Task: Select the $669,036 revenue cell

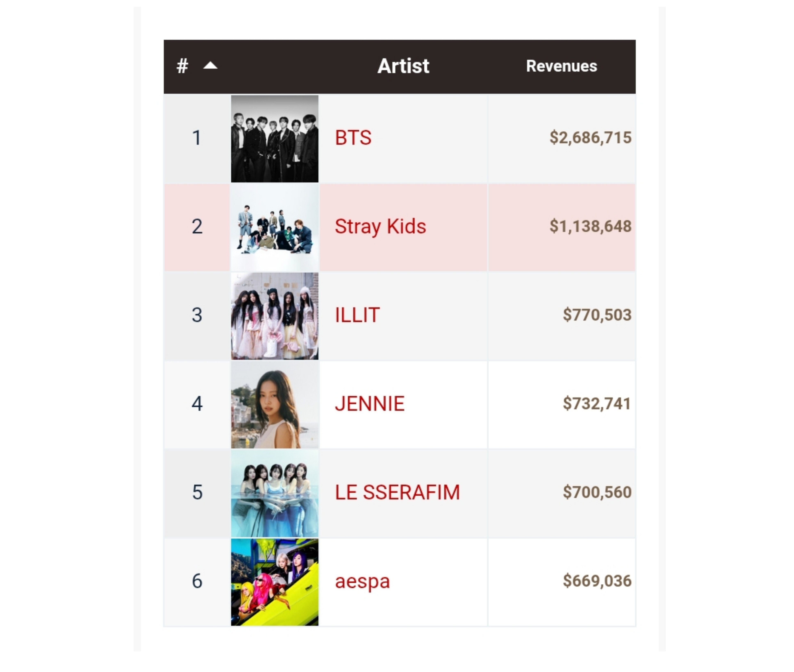Action: [x=562, y=582]
